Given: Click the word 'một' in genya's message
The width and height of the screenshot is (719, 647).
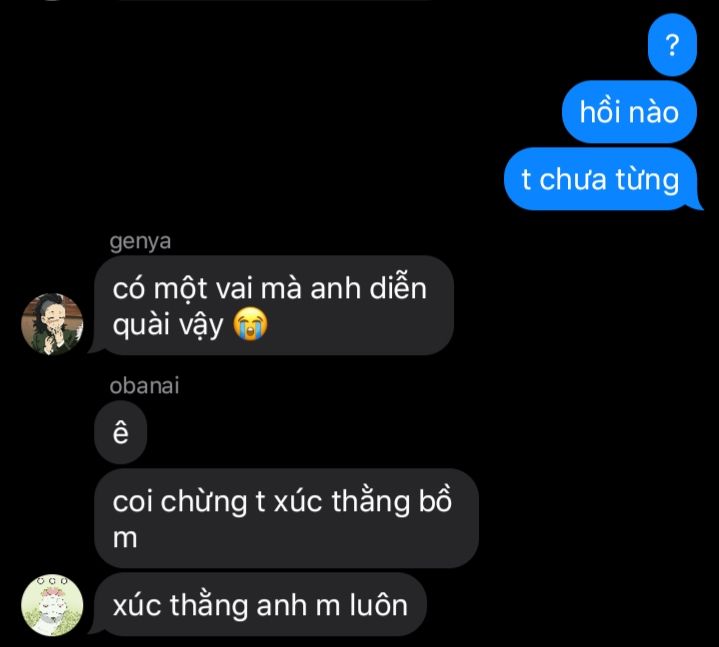Looking at the screenshot, I should (x=180, y=290).
